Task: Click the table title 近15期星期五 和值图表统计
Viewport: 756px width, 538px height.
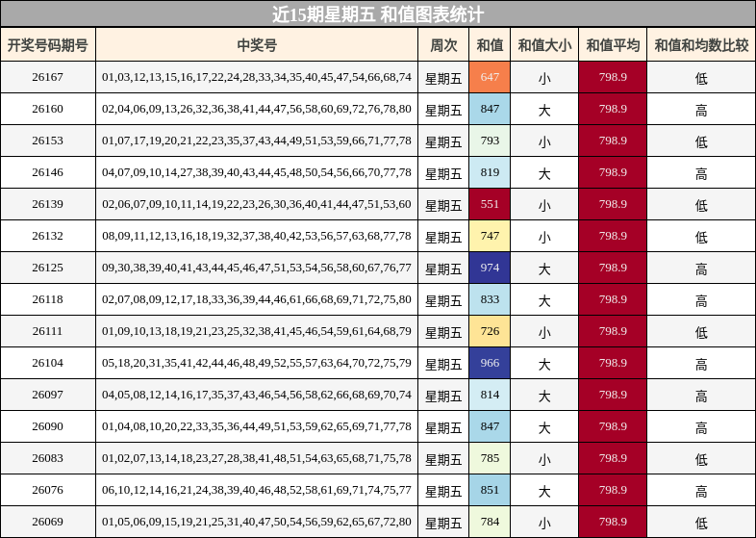Action: tap(377, 14)
